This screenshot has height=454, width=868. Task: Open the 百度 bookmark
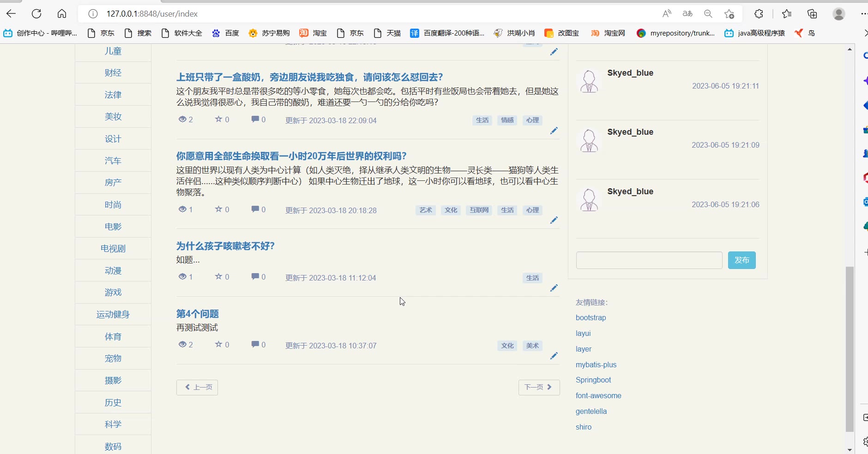point(226,33)
